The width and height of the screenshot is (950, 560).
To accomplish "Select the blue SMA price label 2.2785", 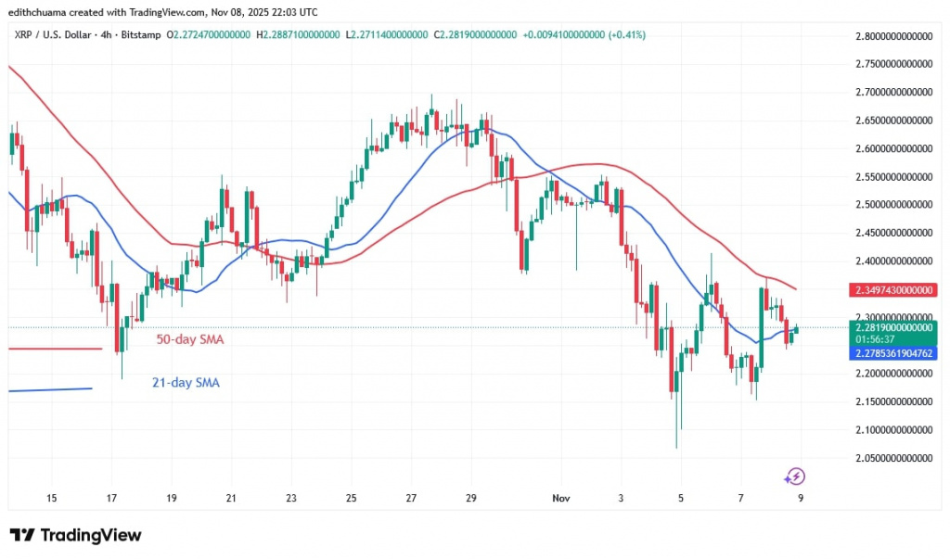I will tap(892, 353).
